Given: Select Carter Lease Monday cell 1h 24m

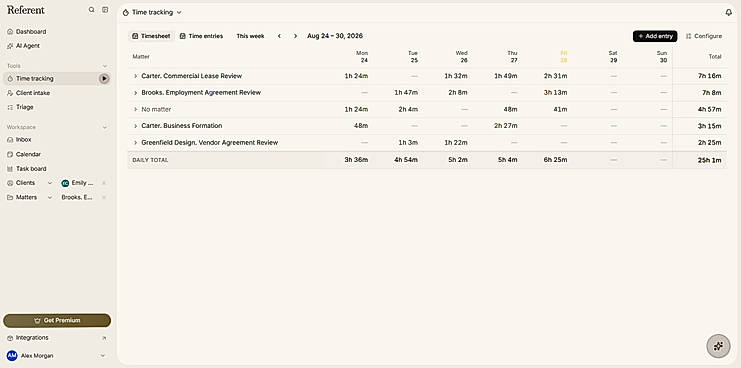Looking at the screenshot, I should (x=356, y=76).
